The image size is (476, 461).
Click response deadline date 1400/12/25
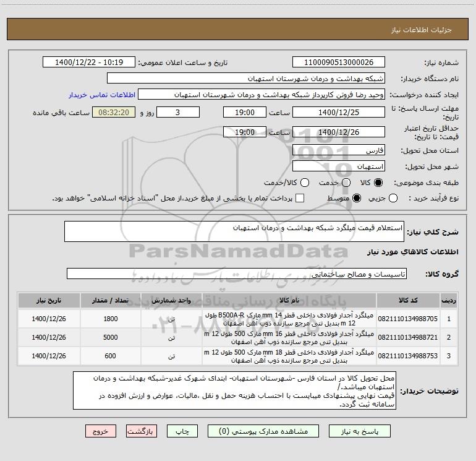[x=339, y=112]
